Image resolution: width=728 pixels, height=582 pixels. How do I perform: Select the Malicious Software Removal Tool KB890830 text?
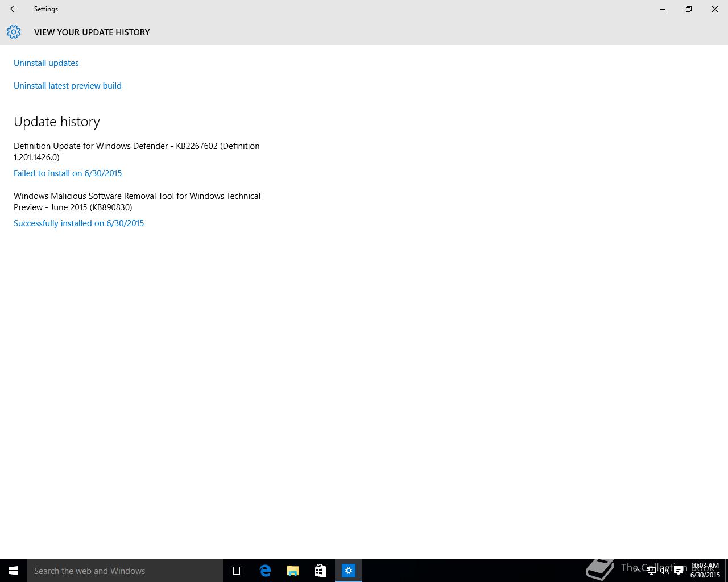click(137, 202)
